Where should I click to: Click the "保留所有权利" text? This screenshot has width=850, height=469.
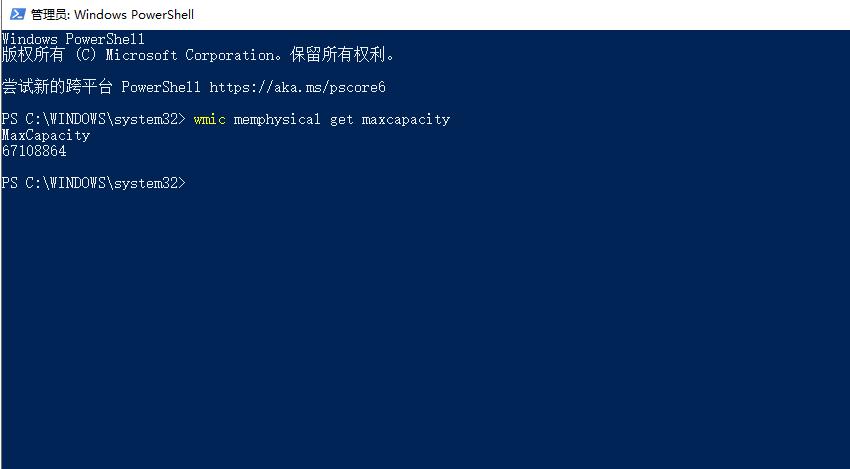tap(340, 55)
